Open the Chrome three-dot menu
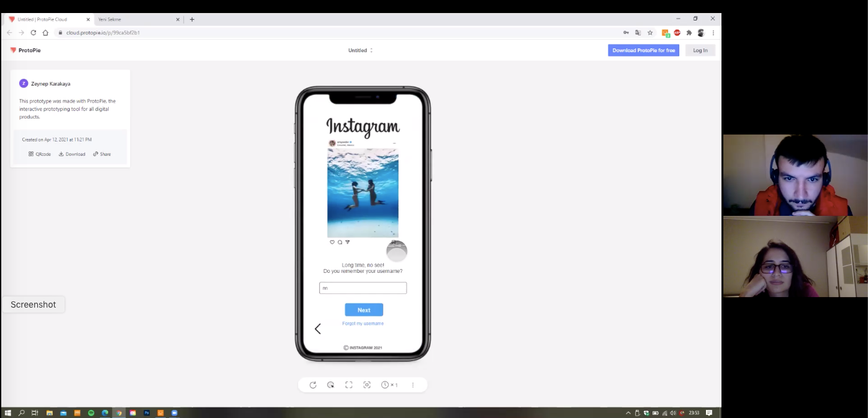The height and width of the screenshot is (418, 868). [x=713, y=33]
